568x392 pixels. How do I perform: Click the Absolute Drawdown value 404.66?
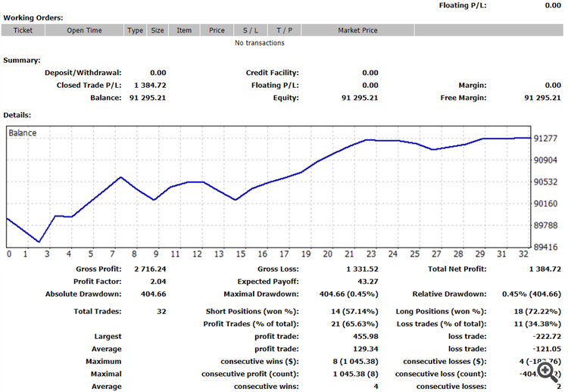tap(154, 294)
